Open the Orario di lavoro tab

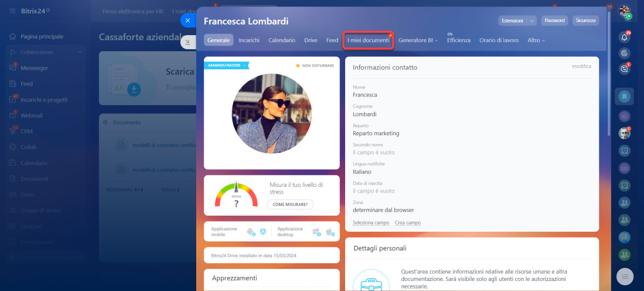tap(499, 40)
